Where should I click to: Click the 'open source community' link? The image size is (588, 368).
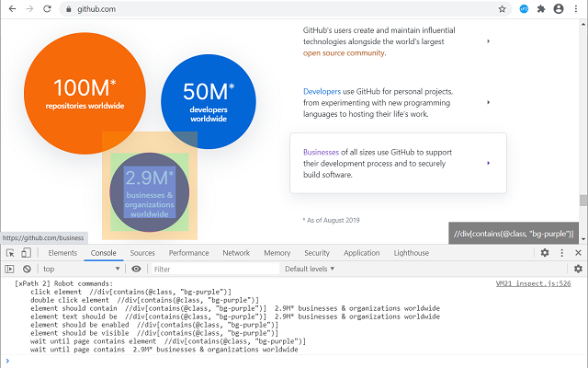tap(344, 53)
